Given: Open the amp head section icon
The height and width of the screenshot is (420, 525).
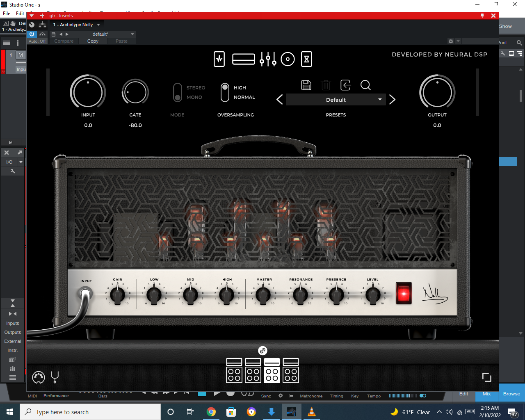Looking at the screenshot, I should pyautogui.click(x=244, y=59).
